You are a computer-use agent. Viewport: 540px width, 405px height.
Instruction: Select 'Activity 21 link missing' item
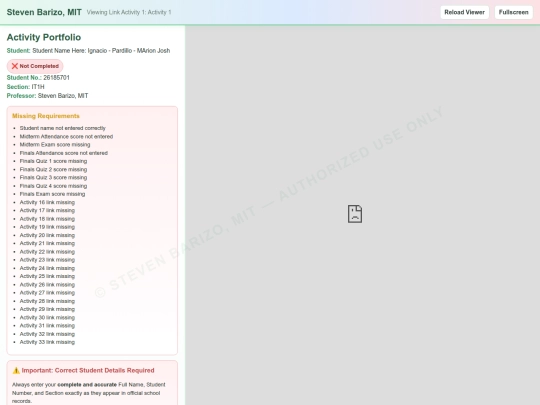pyautogui.click(x=47, y=243)
